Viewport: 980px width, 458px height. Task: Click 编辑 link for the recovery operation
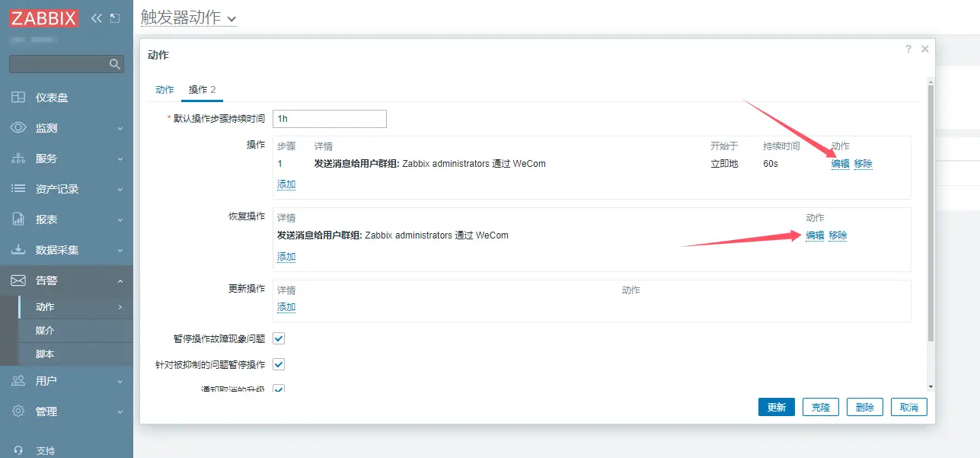pyautogui.click(x=815, y=235)
